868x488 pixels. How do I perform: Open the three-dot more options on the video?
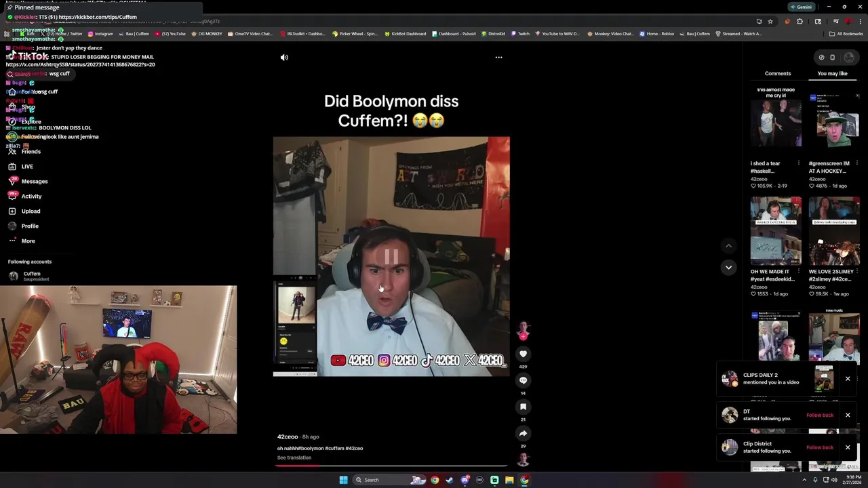pos(498,58)
